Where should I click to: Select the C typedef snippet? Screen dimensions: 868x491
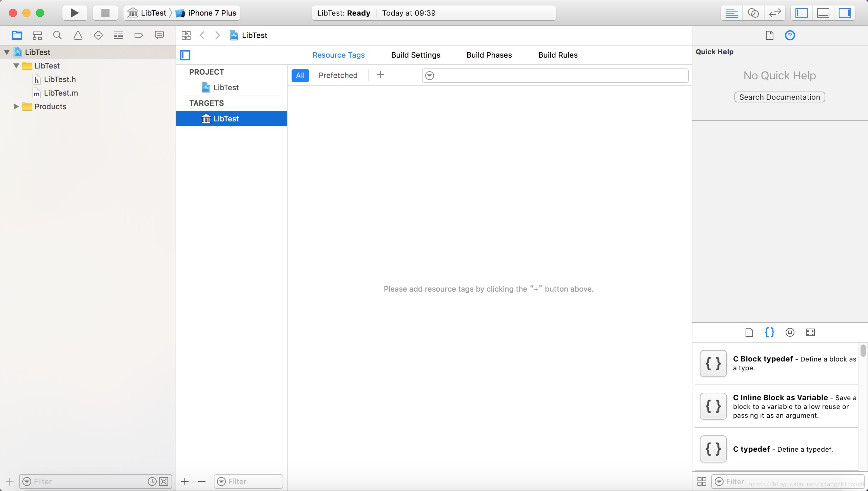pyautogui.click(x=776, y=449)
